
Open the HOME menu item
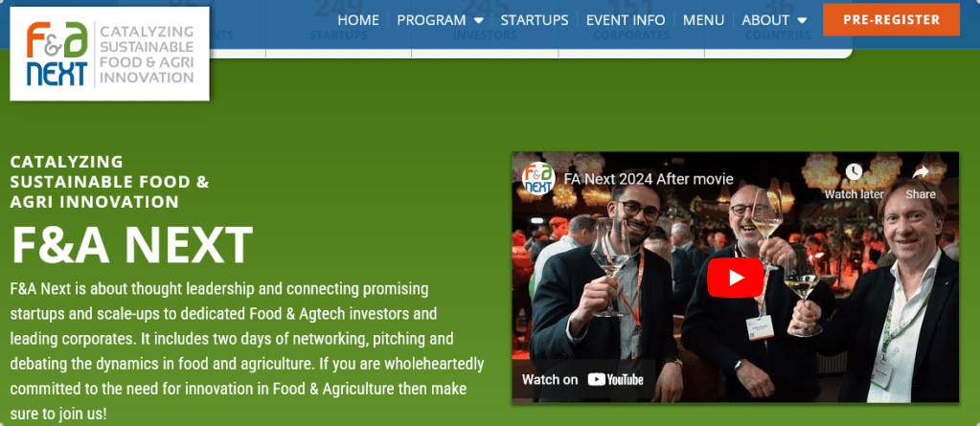(358, 20)
